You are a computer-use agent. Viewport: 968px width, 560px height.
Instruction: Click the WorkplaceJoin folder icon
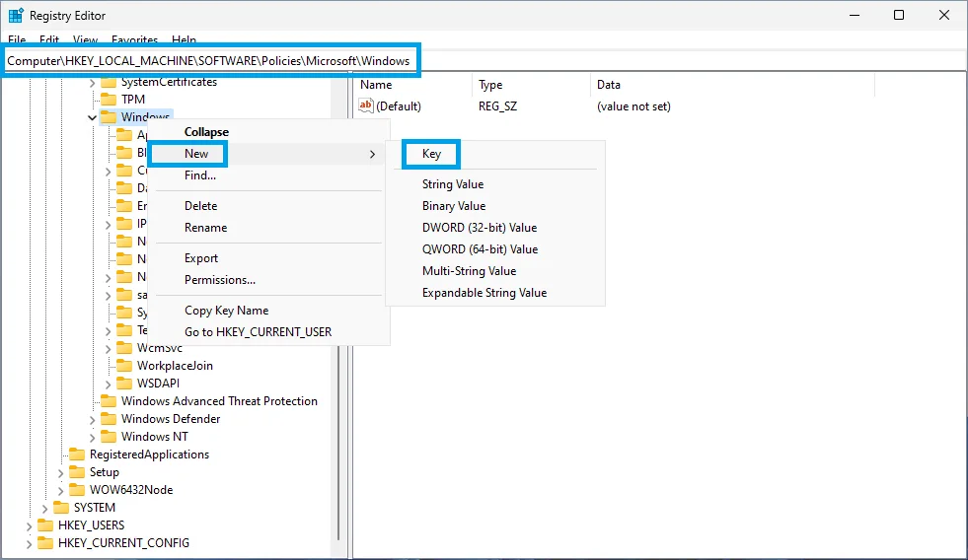pos(124,366)
